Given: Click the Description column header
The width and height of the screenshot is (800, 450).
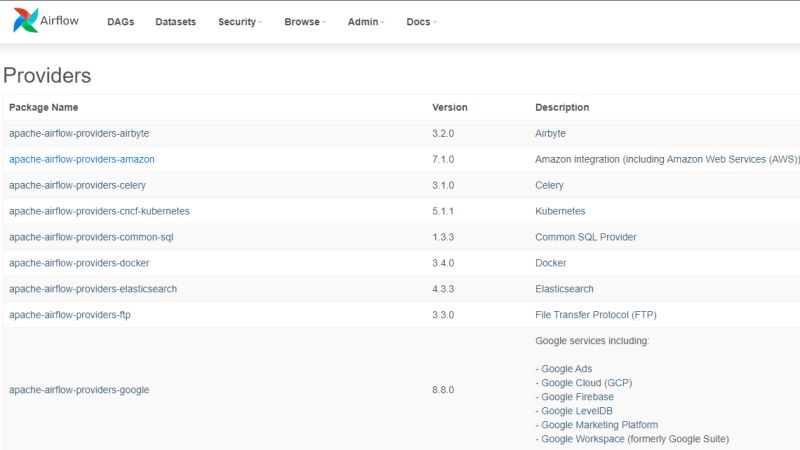Looking at the screenshot, I should tap(562, 107).
